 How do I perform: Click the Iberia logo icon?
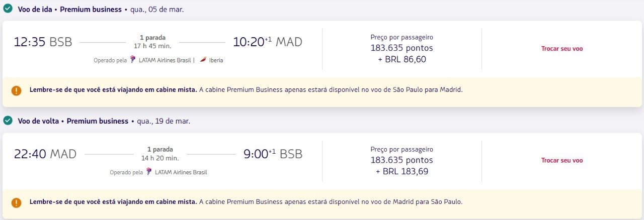(x=203, y=60)
